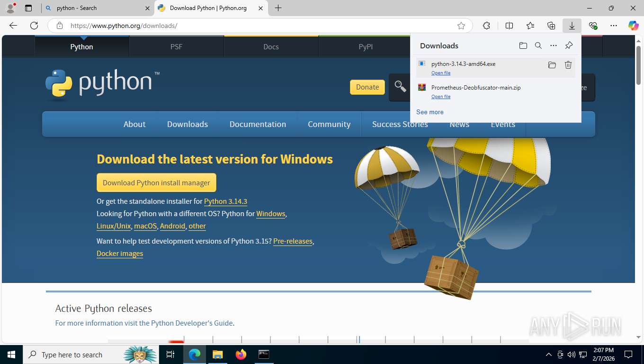Open the Collections icon

[x=551, y=26]
